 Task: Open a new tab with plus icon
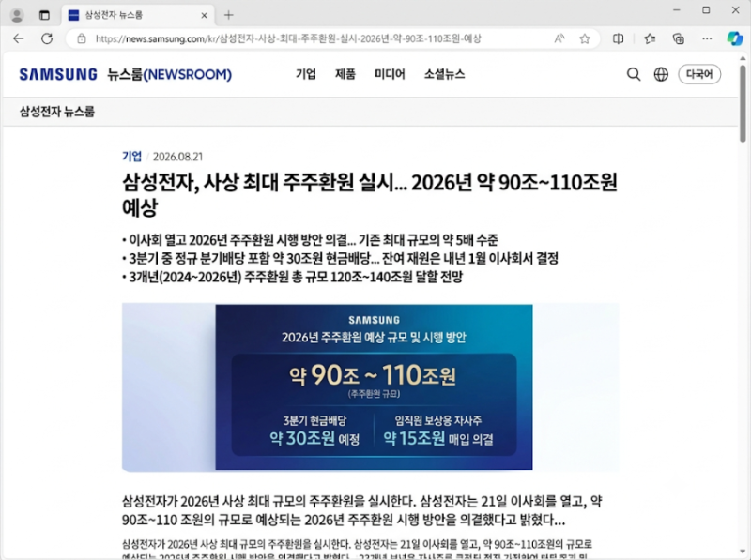[x=228, y=15]
